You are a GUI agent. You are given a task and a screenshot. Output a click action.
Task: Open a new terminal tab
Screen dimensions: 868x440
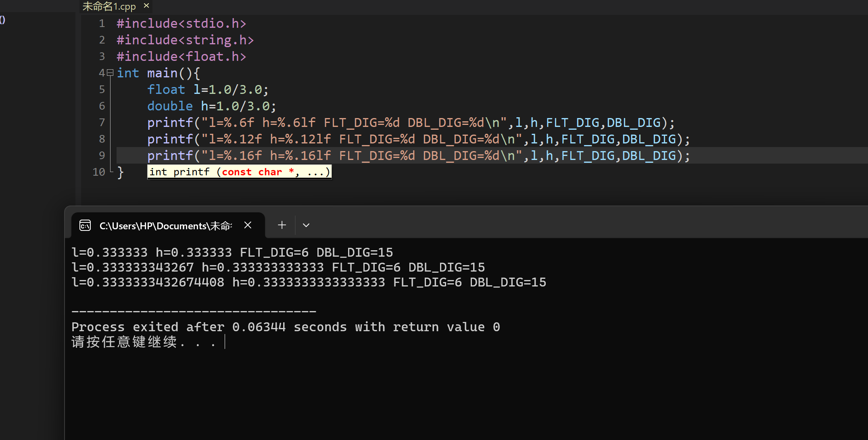coord(282,225)
